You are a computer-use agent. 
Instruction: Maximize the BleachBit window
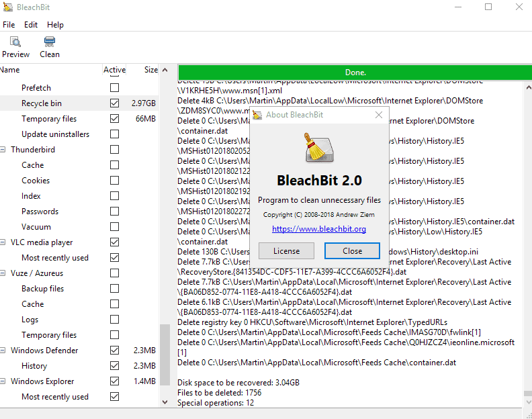(488, 7)
